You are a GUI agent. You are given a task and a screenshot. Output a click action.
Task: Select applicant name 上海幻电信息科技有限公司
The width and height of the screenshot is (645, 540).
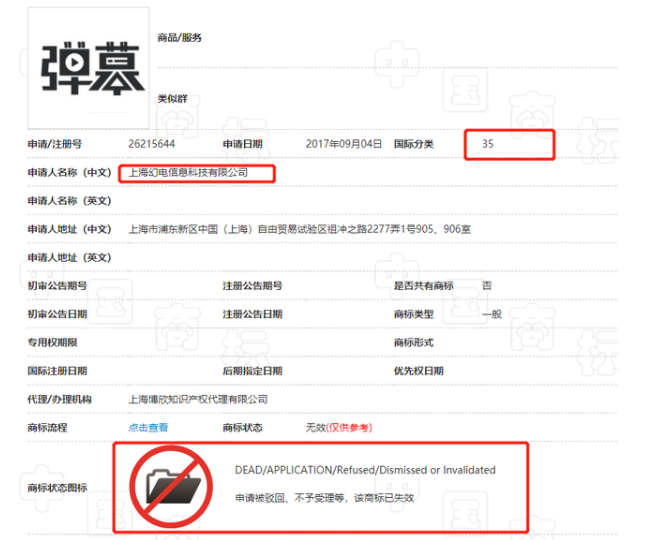(188, 173)
